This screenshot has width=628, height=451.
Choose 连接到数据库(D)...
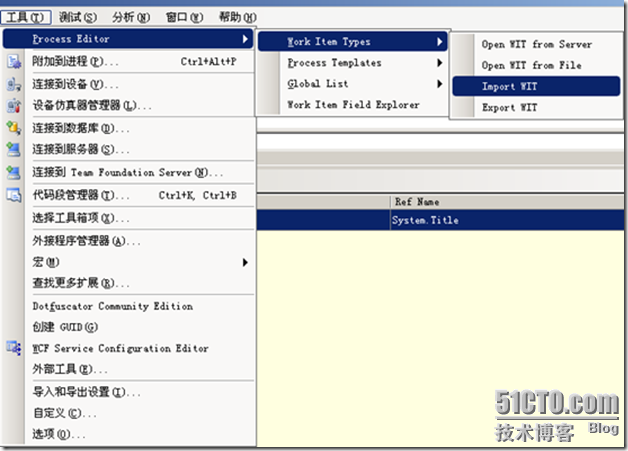[x=128, y=128]
